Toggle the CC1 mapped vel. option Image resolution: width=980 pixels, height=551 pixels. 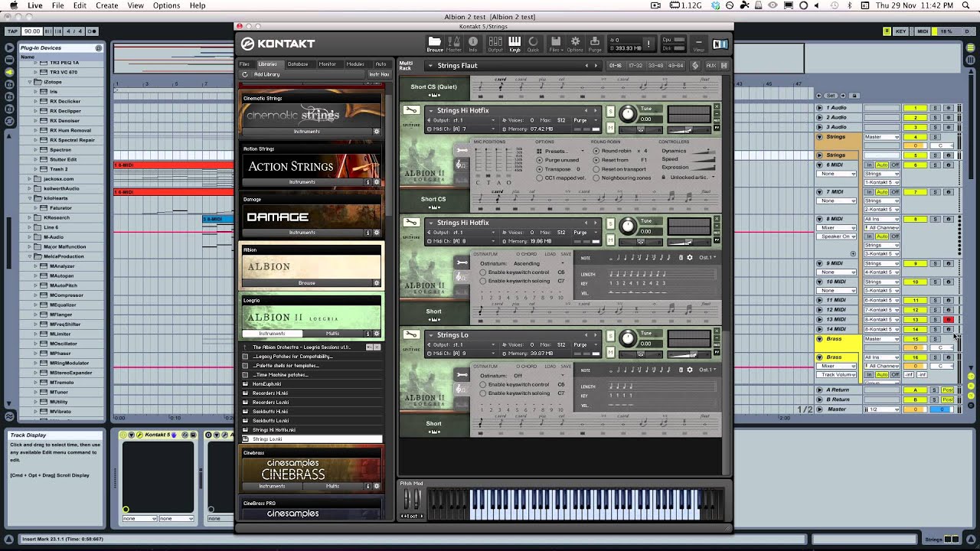(x=540, y=178)
